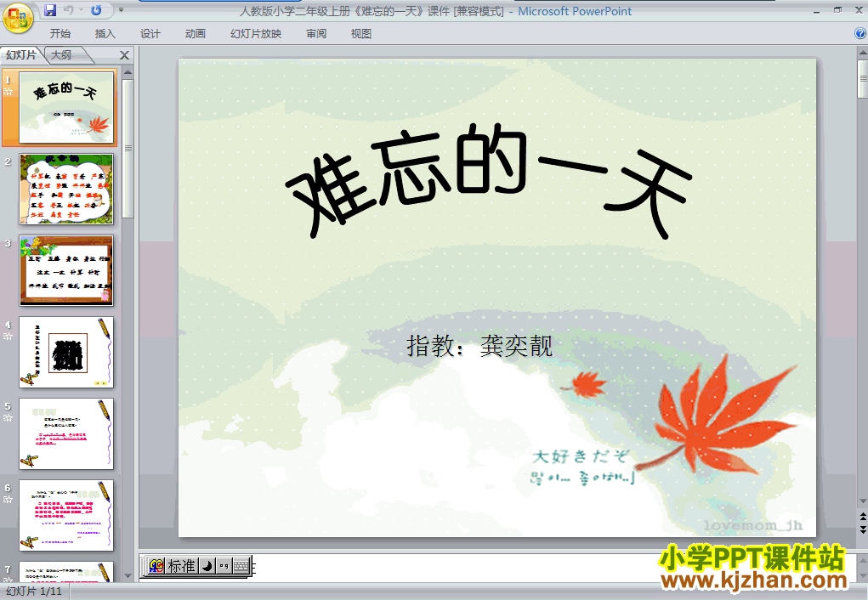Click the thumbnail pane scroll-up arrow

click(x=128, y=72)
